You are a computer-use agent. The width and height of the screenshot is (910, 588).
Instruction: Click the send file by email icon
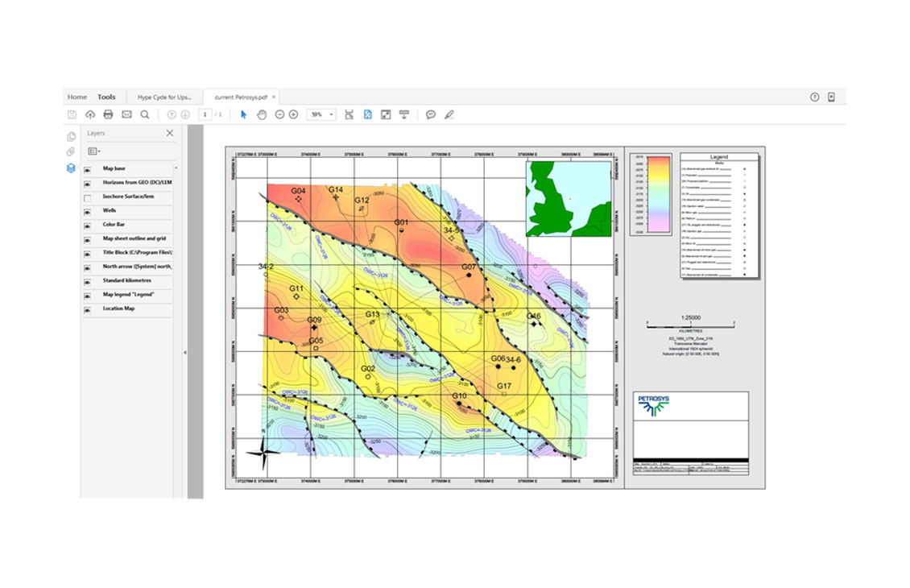(126, 114)
